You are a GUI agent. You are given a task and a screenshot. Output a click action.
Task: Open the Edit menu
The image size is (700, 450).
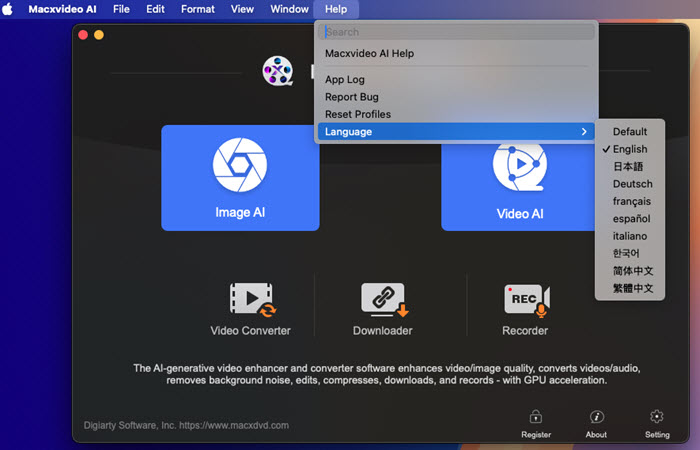point(155,9)
